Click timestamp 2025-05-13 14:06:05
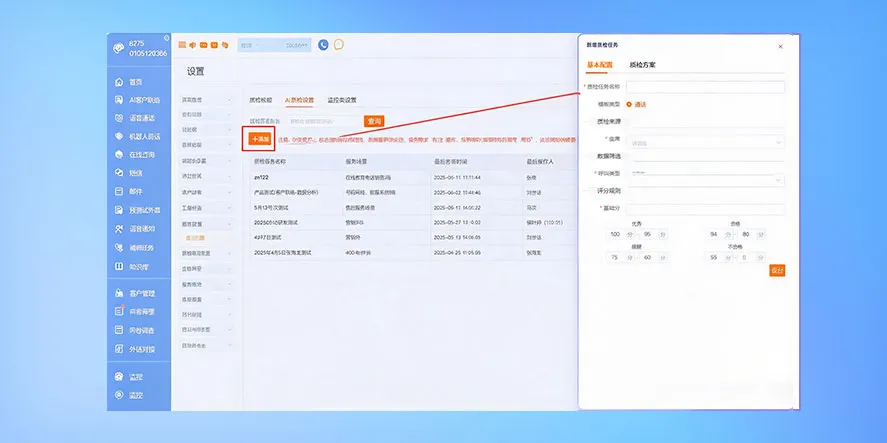 (457, 238)
